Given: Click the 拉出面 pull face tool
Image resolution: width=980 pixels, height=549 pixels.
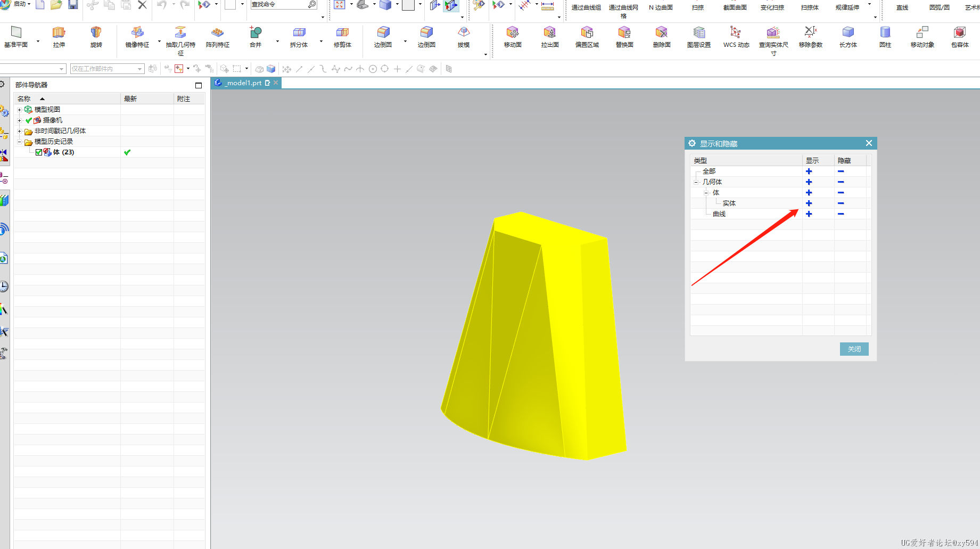Looking at the screenshot, I should [x=550, y=37].
